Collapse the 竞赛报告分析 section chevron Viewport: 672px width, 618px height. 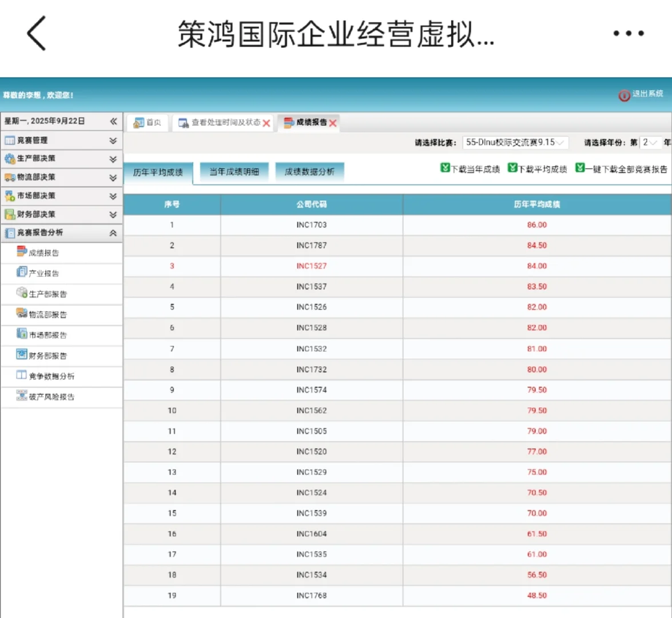113,233
